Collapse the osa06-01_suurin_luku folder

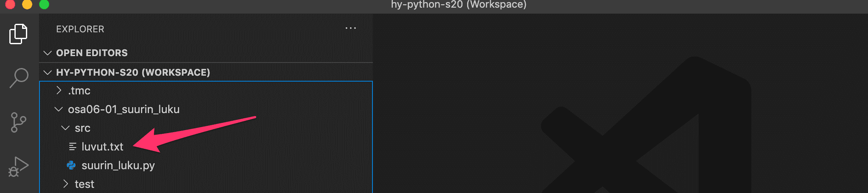coord(59,109)
